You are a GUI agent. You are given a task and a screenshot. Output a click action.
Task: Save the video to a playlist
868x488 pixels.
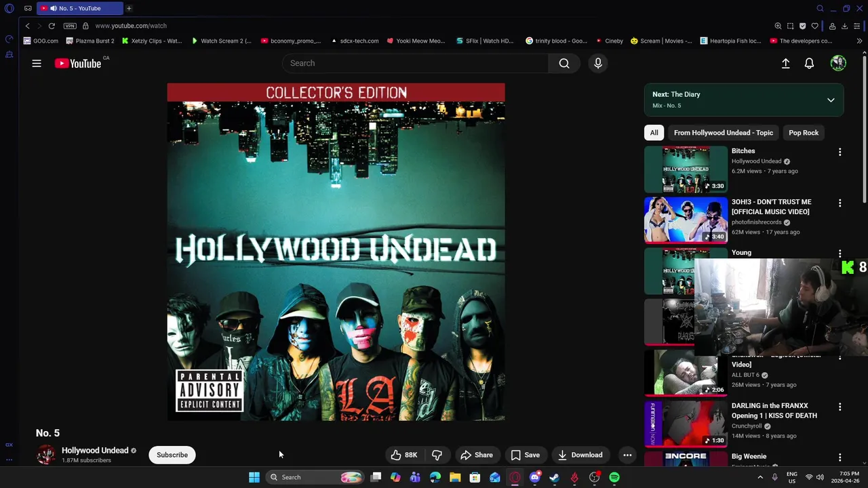point(526,455)
